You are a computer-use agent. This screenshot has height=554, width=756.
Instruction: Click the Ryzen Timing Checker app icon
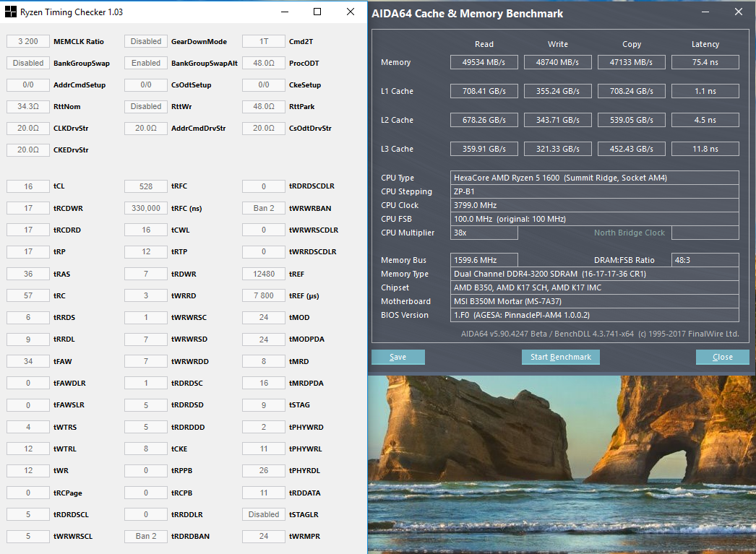click(10, 12)
